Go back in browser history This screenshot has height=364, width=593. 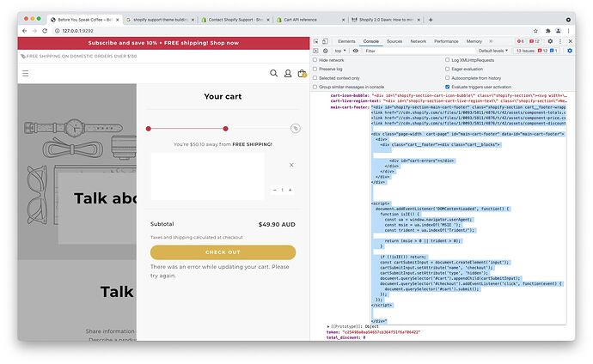25,31
